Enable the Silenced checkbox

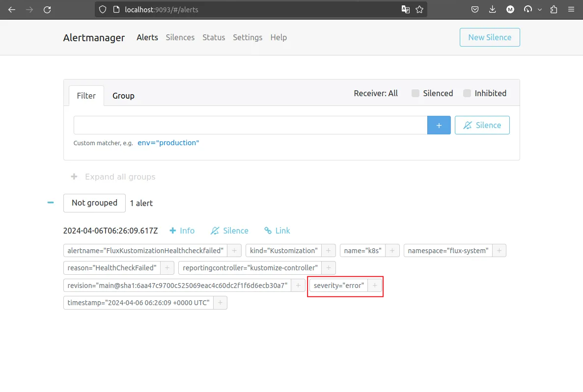click(x=416, y=93)
